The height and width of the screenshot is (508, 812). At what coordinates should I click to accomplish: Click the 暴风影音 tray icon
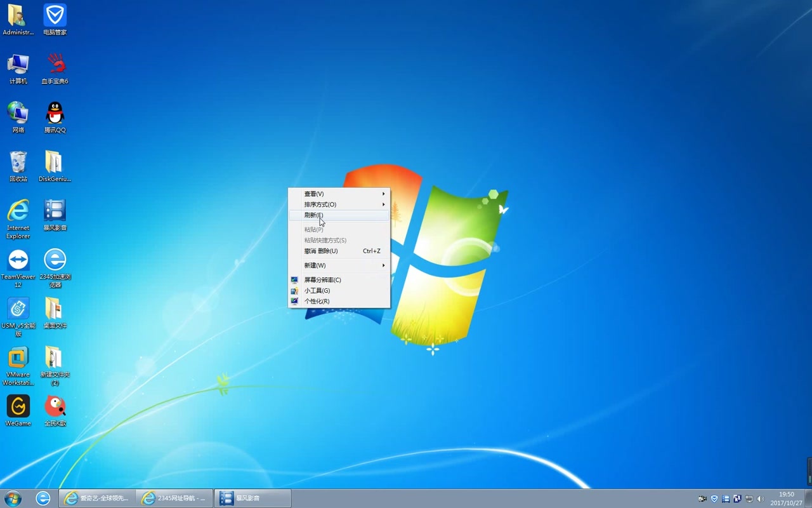tap(726, 498)
